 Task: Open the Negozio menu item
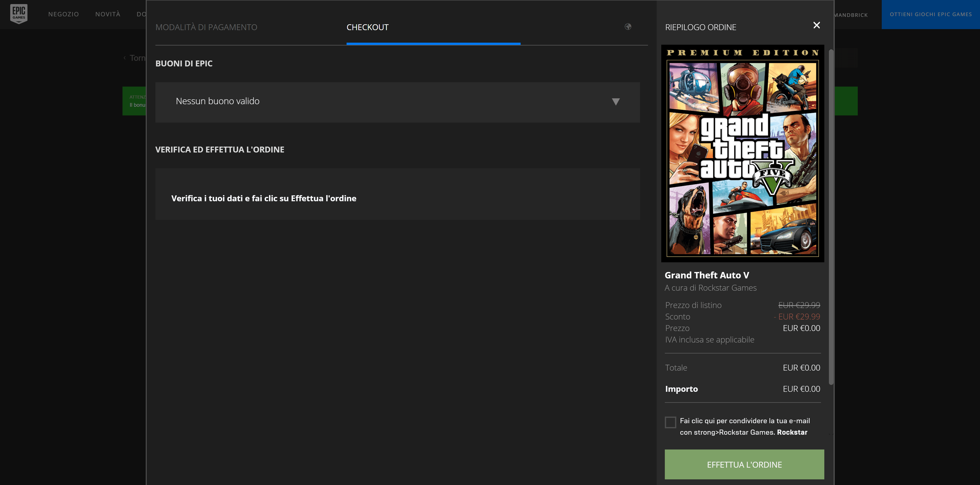coord(64,14)
